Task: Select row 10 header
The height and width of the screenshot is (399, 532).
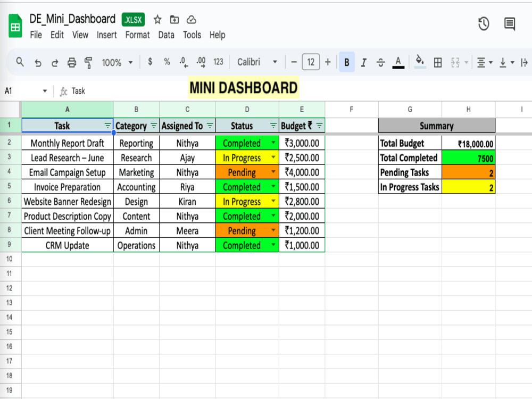Action: (x=10, y=259)
